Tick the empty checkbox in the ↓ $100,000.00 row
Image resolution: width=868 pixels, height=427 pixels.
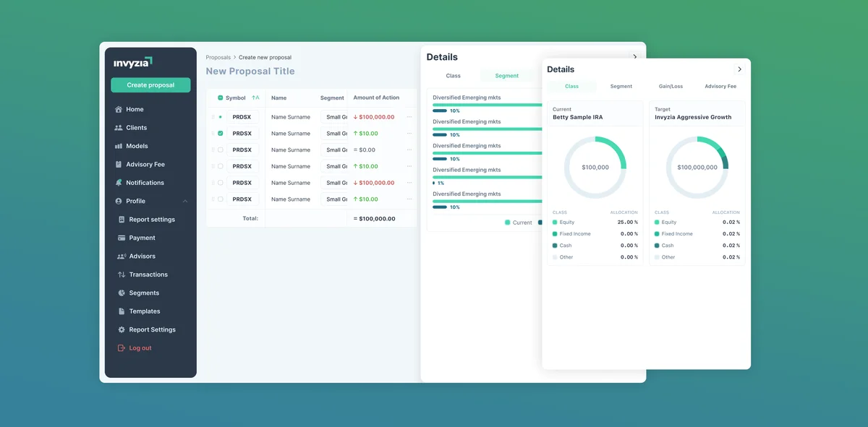point(221,183)
